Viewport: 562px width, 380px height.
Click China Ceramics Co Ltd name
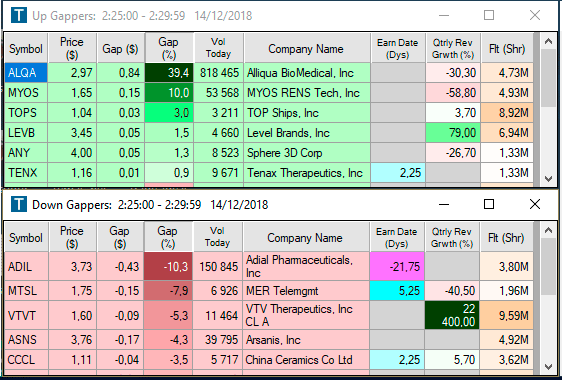[x=306, y=360]
